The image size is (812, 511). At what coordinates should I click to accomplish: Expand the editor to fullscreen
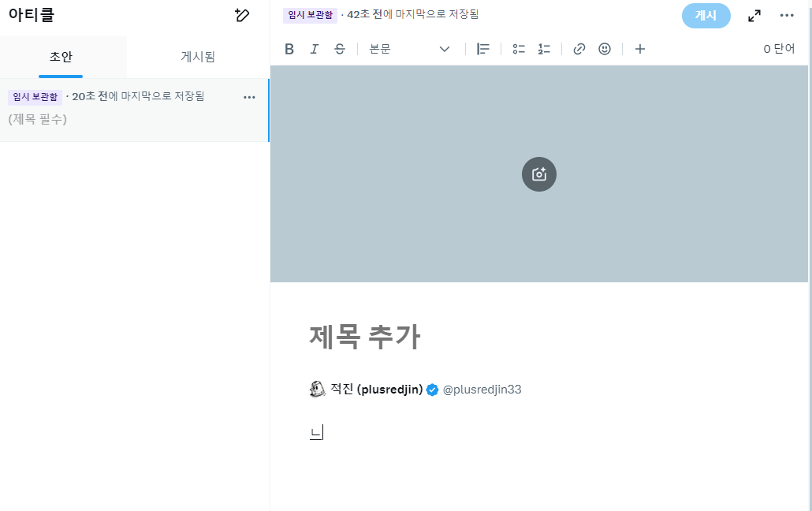(x=754, y=15)
